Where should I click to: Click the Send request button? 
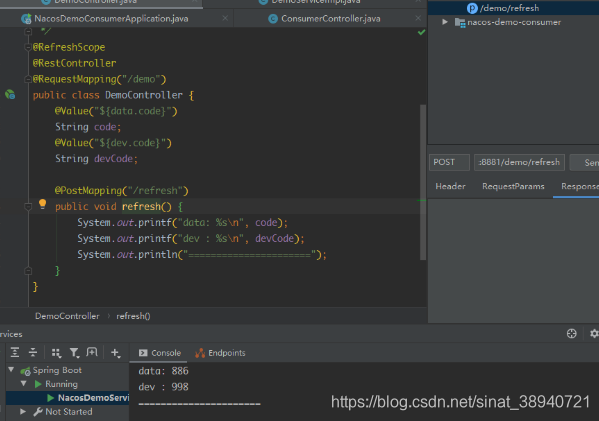click(x=584, y=162)
